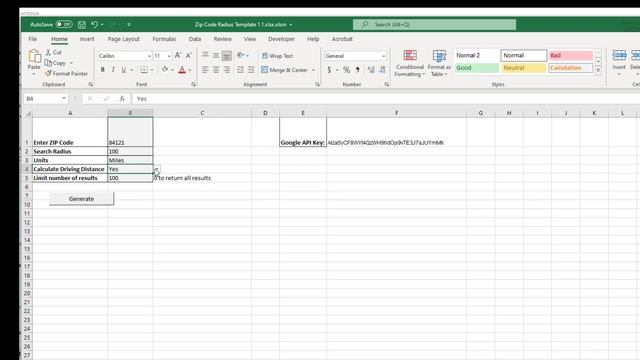Click the Generate button

(x=82, y=199)
